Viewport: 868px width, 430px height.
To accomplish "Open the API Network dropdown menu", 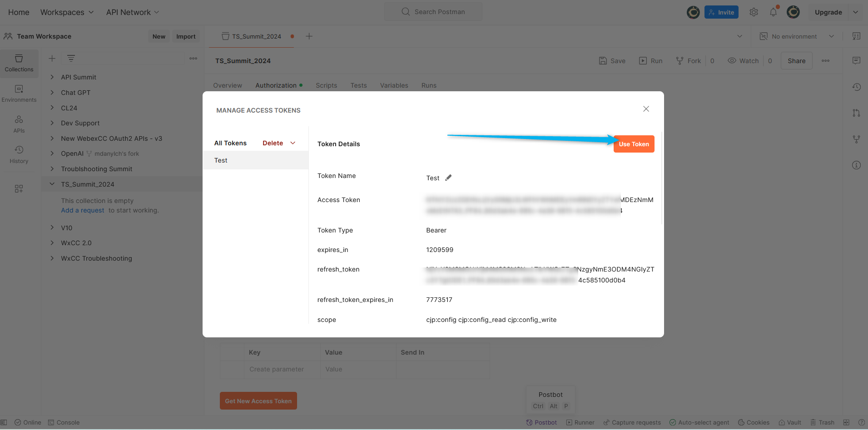I will tap(133, 12).
